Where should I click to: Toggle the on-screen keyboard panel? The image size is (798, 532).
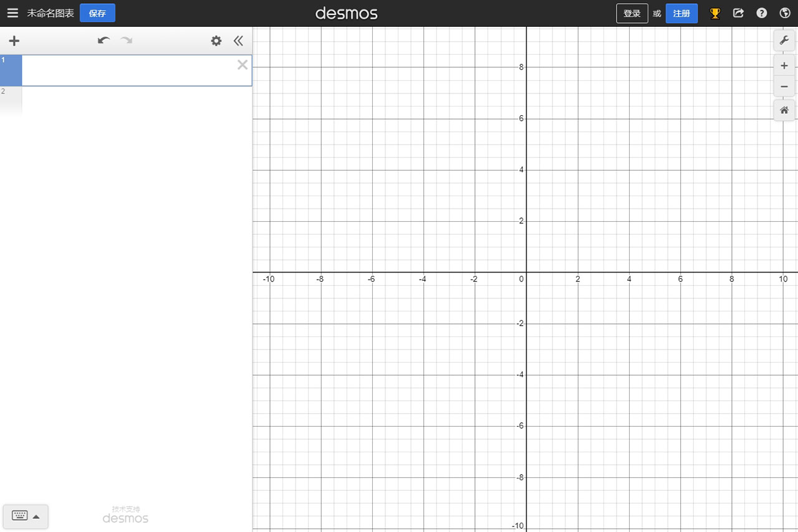19,516
